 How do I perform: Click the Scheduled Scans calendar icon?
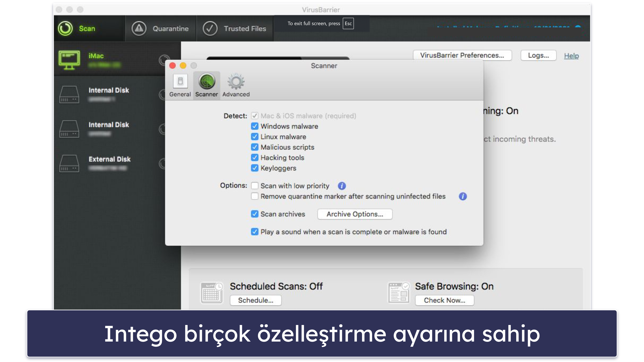click(211, 293)
